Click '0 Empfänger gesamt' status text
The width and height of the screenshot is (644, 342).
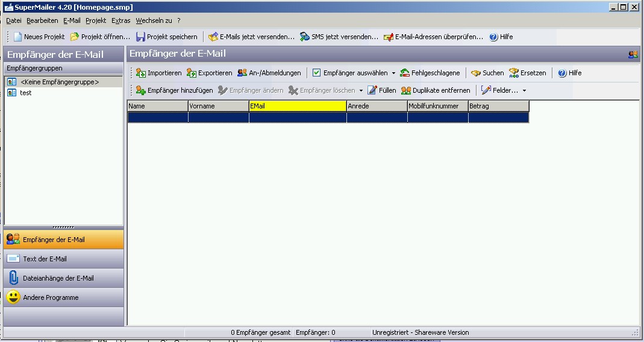260,332
